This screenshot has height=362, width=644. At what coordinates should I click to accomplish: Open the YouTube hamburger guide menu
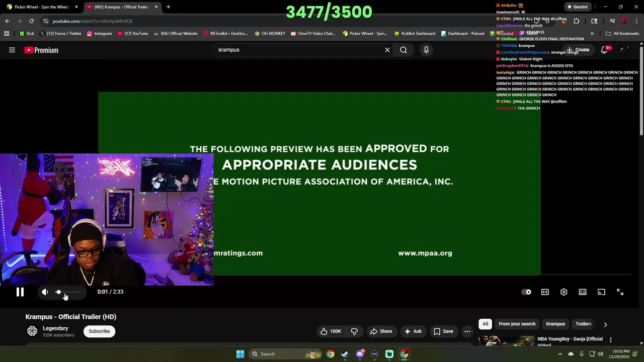coord(12,50)
